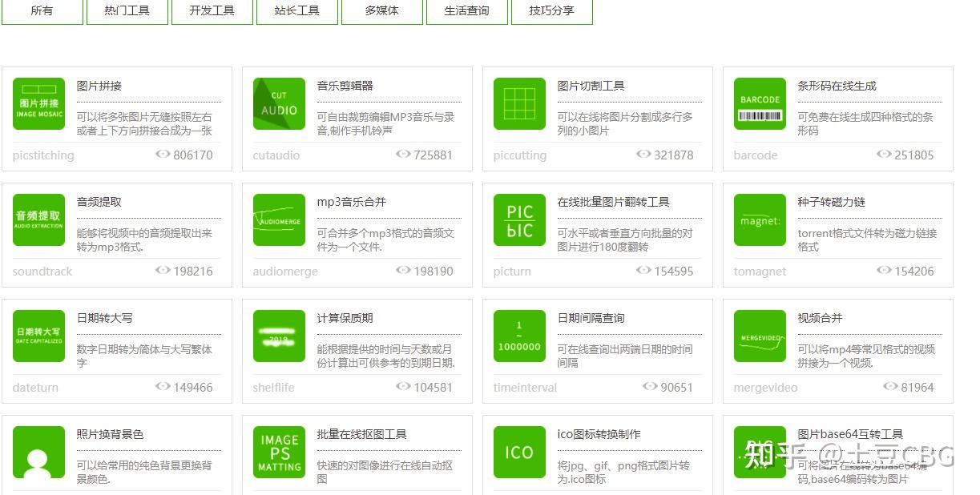Open the 图片base64互转工具 title

[x=851, y=434]
